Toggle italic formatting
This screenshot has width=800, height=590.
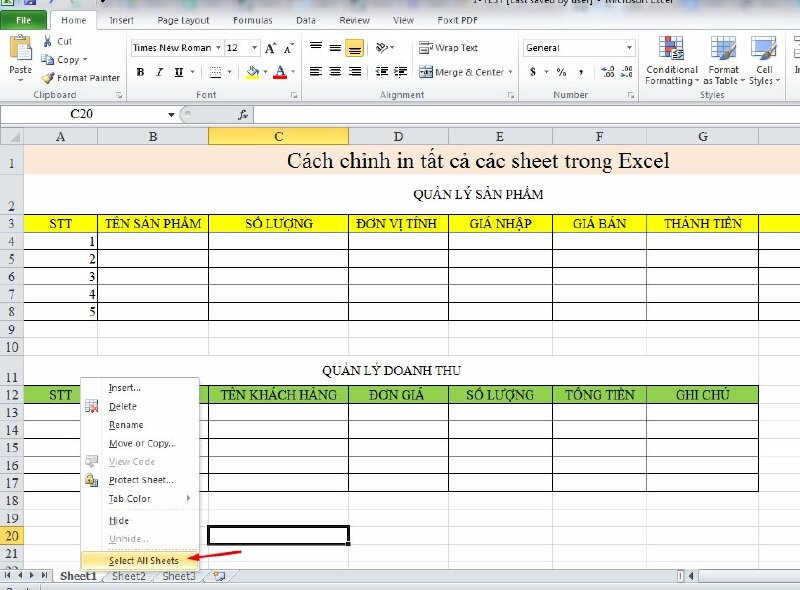click(160, 73)
